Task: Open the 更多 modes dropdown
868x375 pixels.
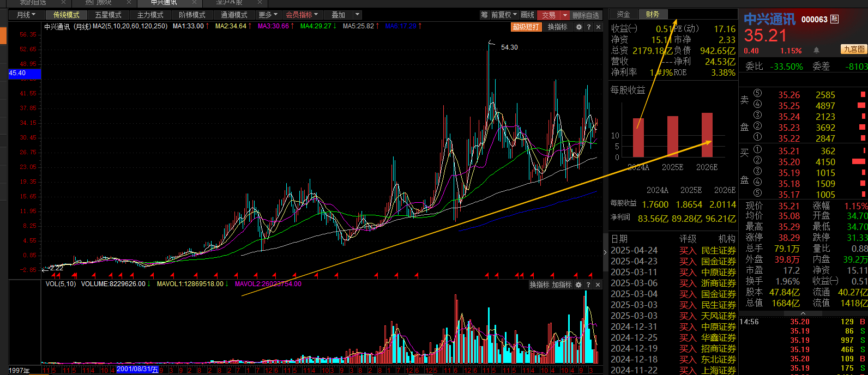Action: [268, 15]
